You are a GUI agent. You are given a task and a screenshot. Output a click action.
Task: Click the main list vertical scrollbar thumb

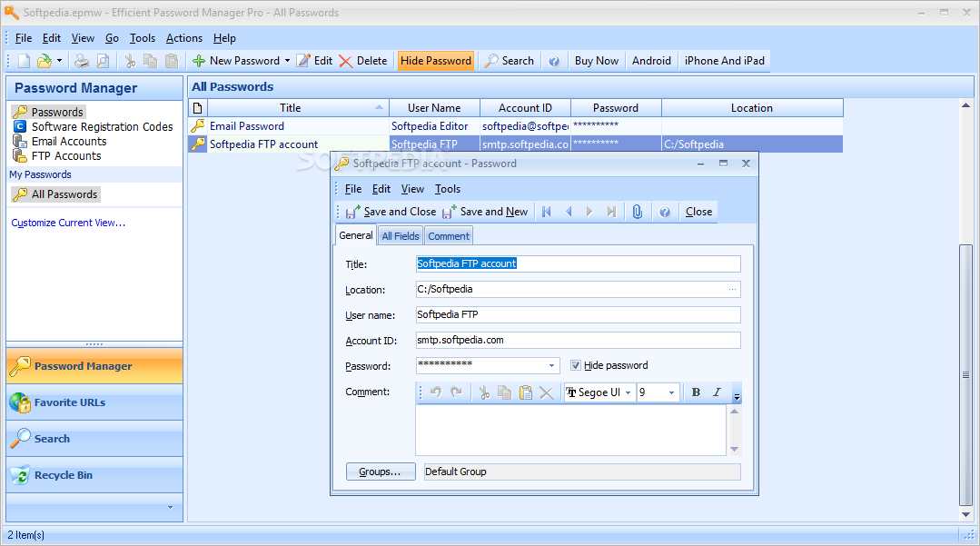tap(965, 374)
